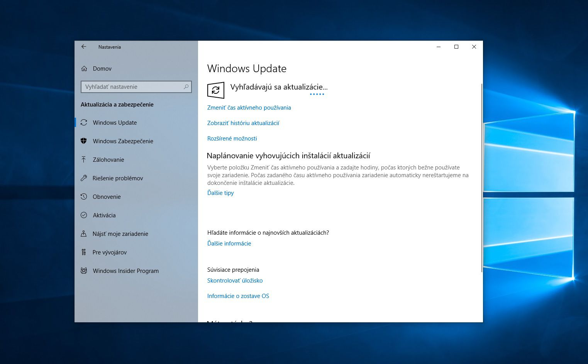The width and height of the screenshot is (588, 364).
Task: Open Skontrolovať úložisko link
Action: point(235,281)
